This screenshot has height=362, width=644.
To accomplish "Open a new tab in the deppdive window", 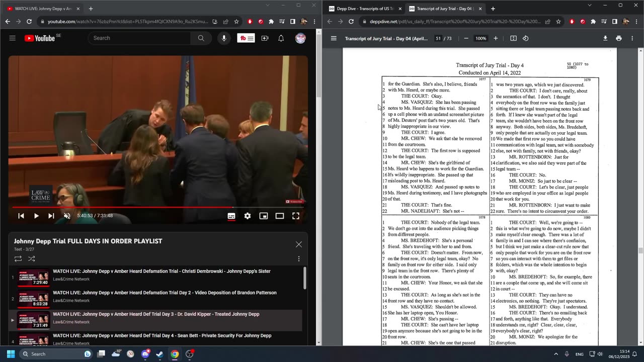I will pyautogui.click(x=493, y=9).
